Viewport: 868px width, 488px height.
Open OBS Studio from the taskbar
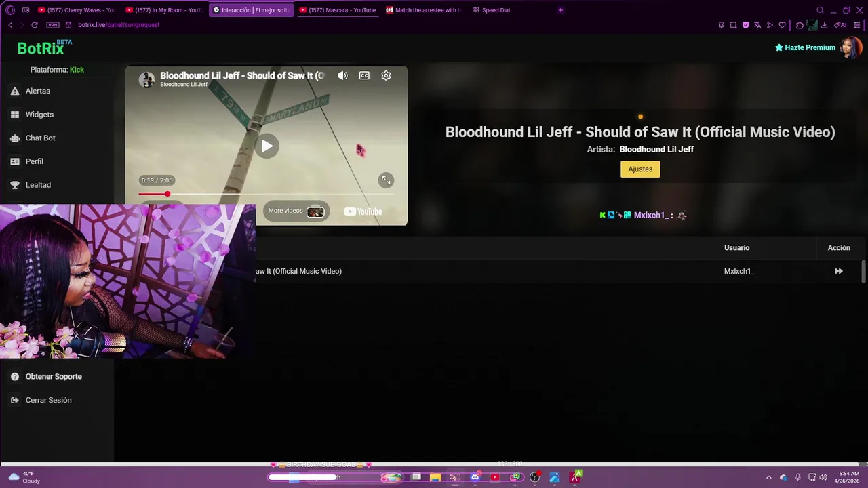tap(534, 477)
